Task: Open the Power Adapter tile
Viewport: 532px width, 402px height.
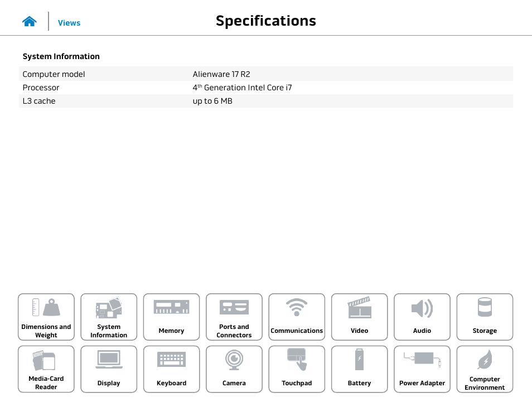Action: click(422, 369)
